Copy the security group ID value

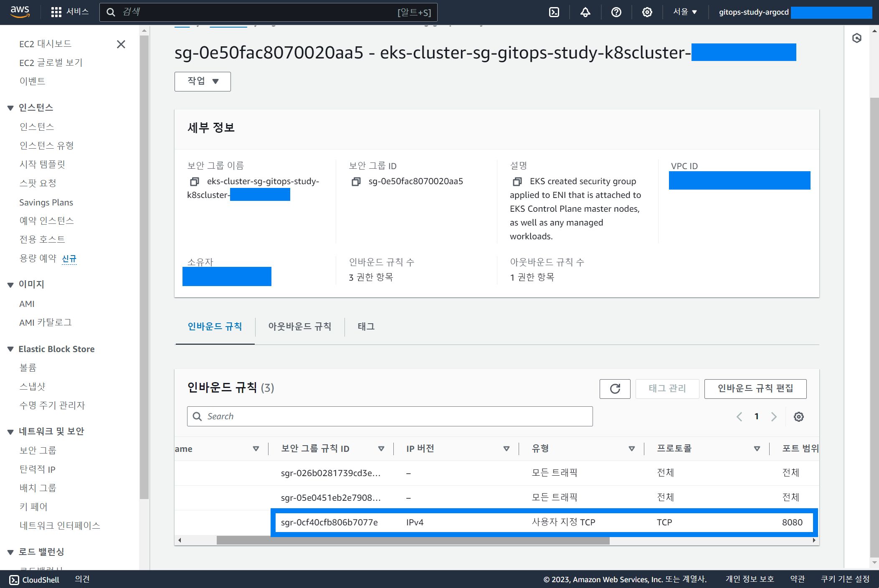point(356,182)
